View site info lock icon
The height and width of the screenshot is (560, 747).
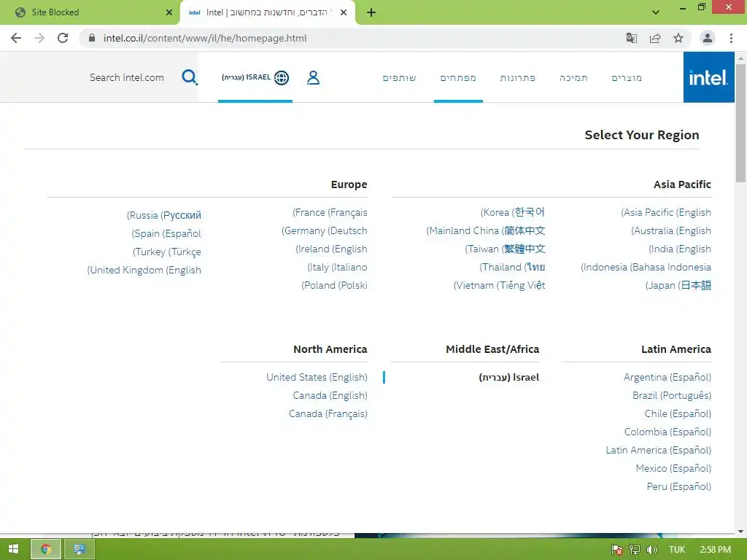pos(92,38)
